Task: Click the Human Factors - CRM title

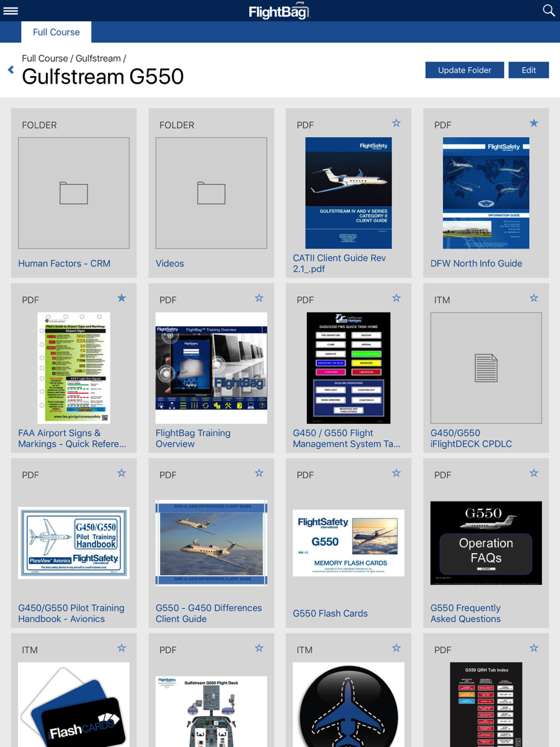Action: pyautogui.click(x=64, y=263)
